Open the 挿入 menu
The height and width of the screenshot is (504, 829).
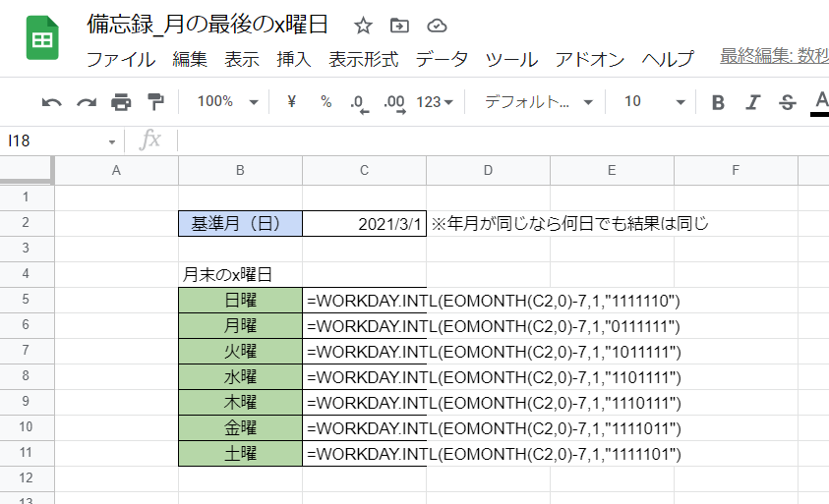point(293,59)
